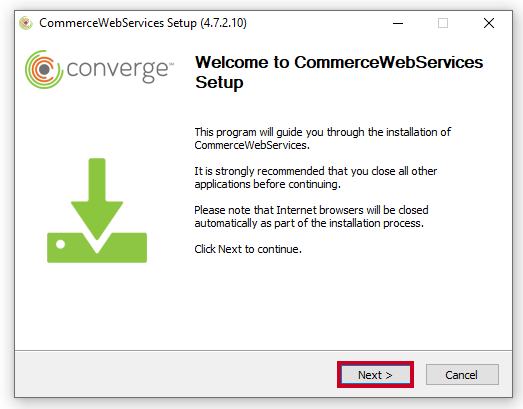Viewport: 523px width, 409px height.
Task: Click the Converge swirl logo
Action: pos(44,69)
